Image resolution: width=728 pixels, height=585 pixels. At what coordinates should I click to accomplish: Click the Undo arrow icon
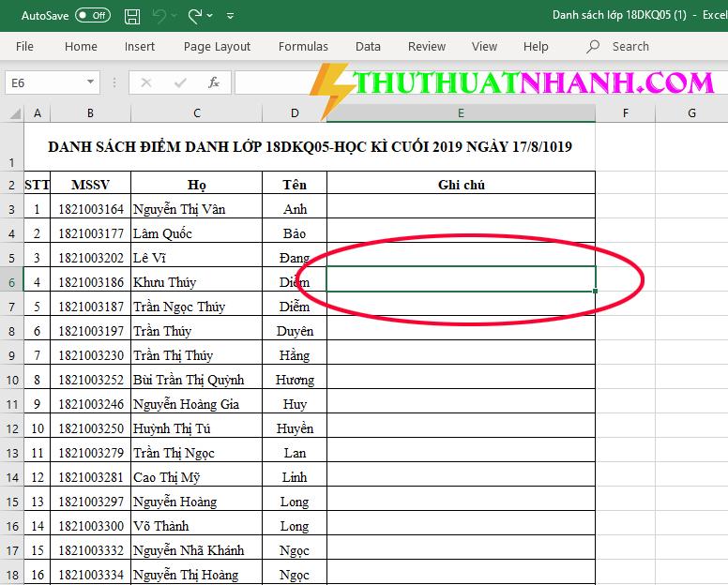[x=159, y=16]
